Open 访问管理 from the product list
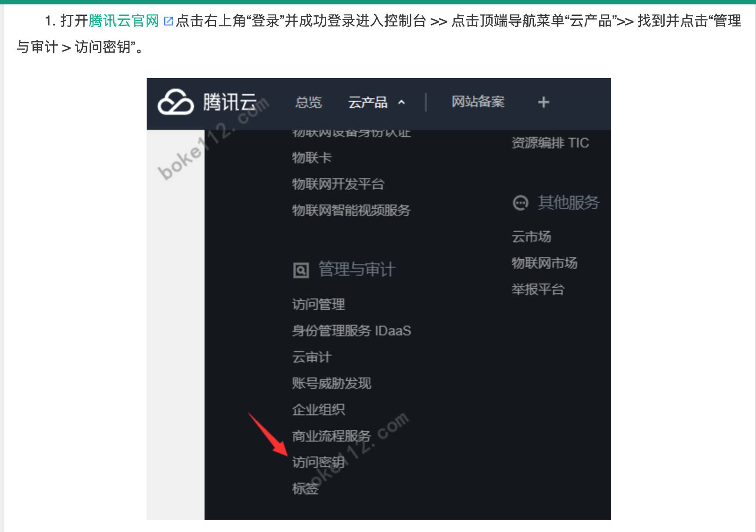Viewport: 756px width, 532px height. pyautogui.click(x=319, y=304)
